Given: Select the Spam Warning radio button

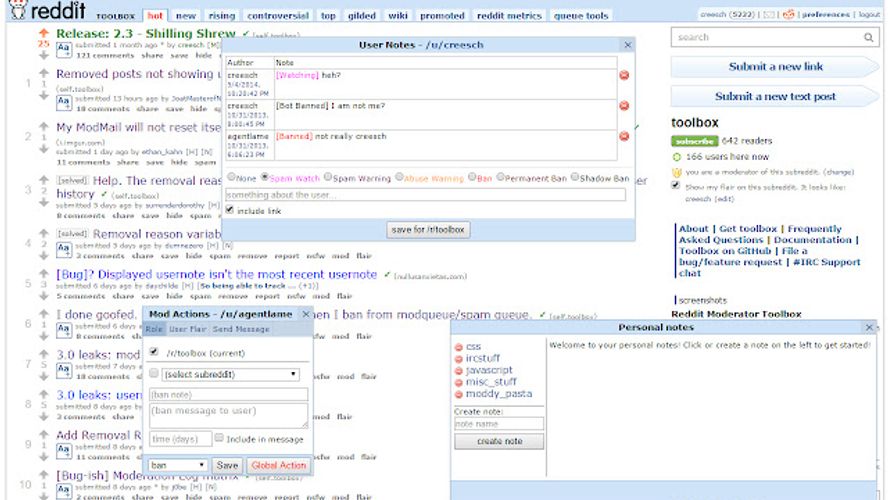Looking at the screenshot, I should coord(328,177).
